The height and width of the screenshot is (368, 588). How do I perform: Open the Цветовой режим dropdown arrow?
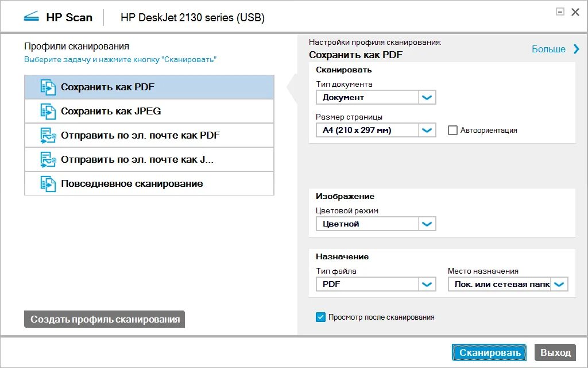coord(427,224)
